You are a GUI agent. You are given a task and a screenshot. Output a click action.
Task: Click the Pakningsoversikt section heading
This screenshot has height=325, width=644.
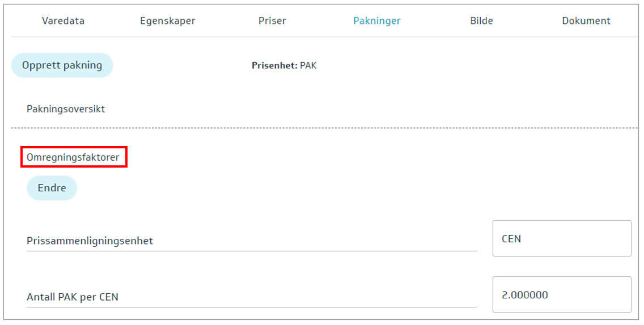tap(66, 109)
